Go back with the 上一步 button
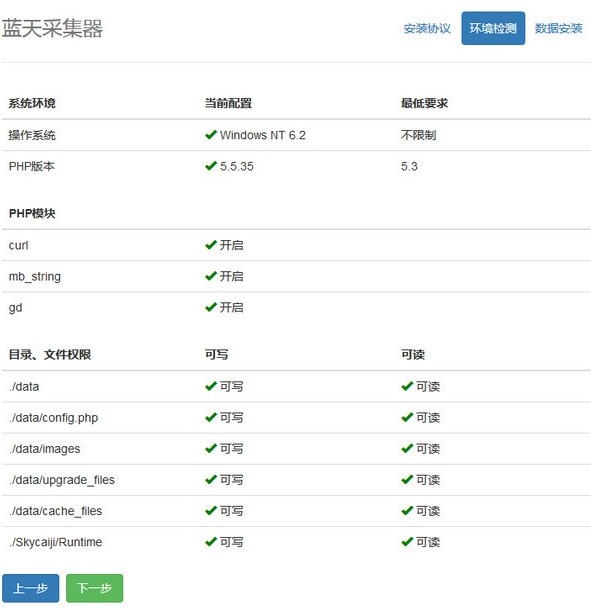Image resolution: width=591 pixels, height=610 pixels. [31, 588]
